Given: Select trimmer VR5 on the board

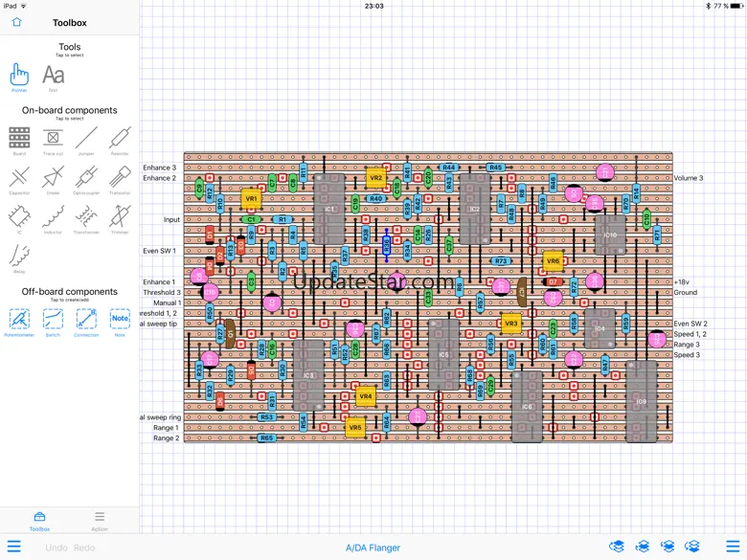Looking at the screenshot, I should click(x=355, y=427).
